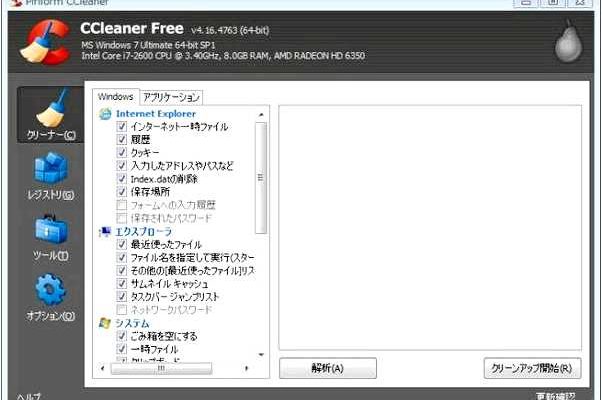Click the CCleaner logo in header

point(45,42)
